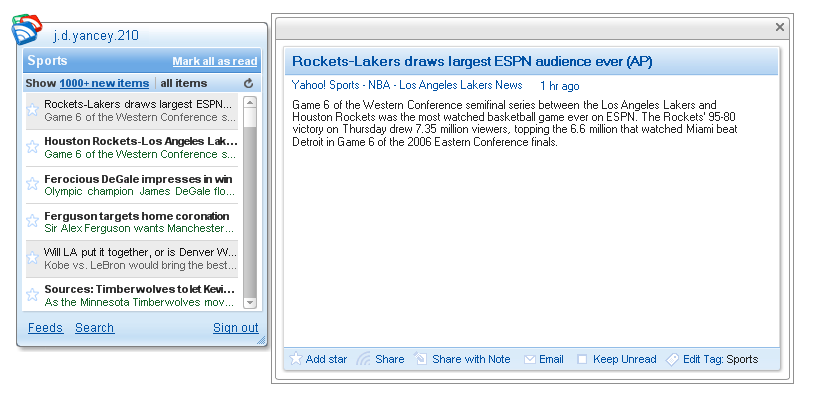Star the 'Ferocious DeGale impresses in win' item
Image resolution: width=813 pixels, height=409 pixels.
pos(32,184)
